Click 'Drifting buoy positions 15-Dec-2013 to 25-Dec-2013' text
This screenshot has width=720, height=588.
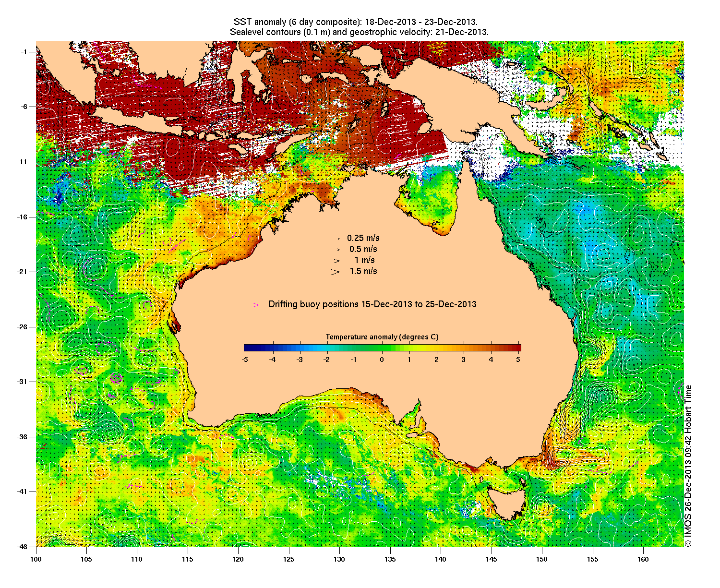tap(372, 304)
